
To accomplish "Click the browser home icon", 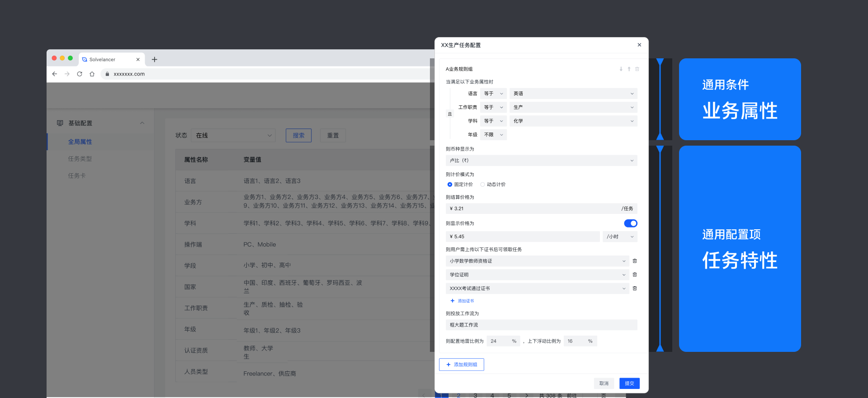I will [x=92, y=74].
